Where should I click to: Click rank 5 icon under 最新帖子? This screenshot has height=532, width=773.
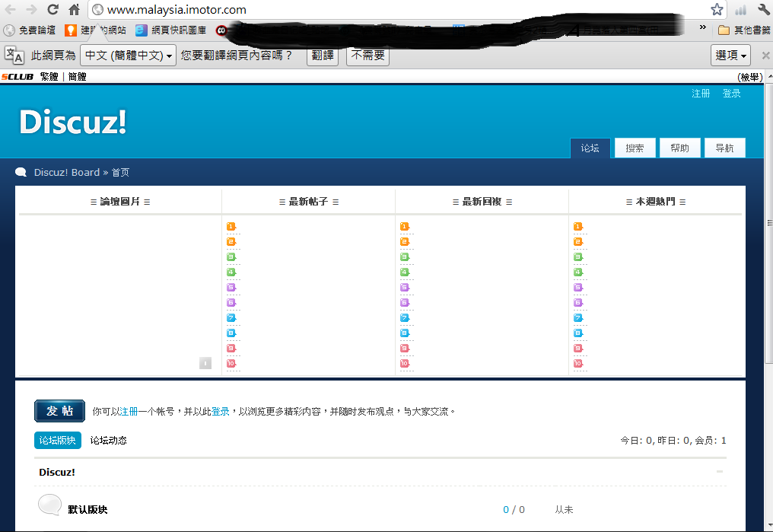231,287
